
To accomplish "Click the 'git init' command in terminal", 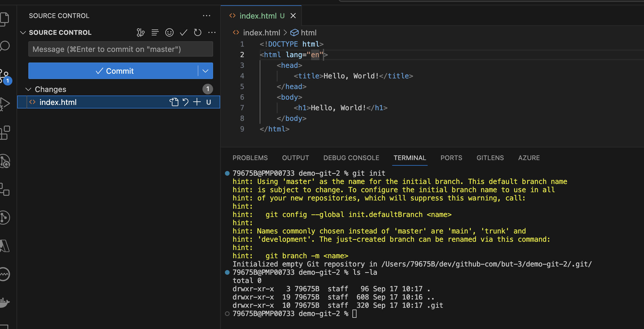I will (x=369, y=173).
